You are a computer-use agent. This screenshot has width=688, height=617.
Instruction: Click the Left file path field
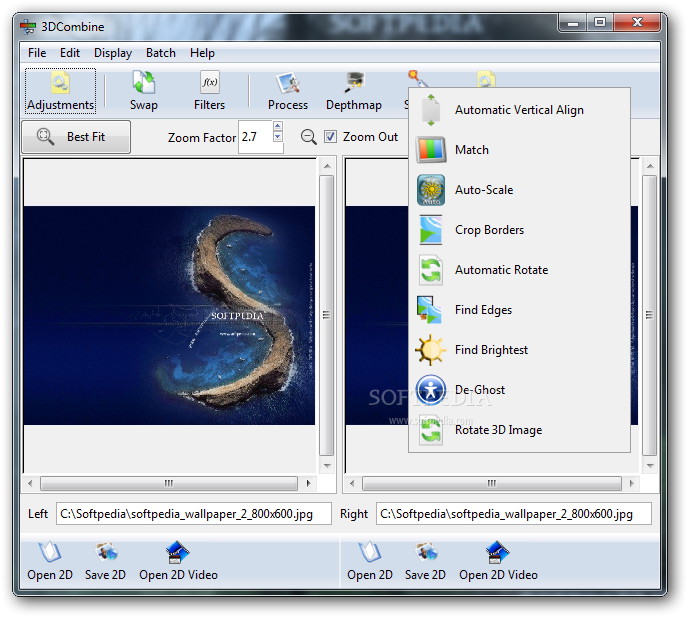click(194, 514)
